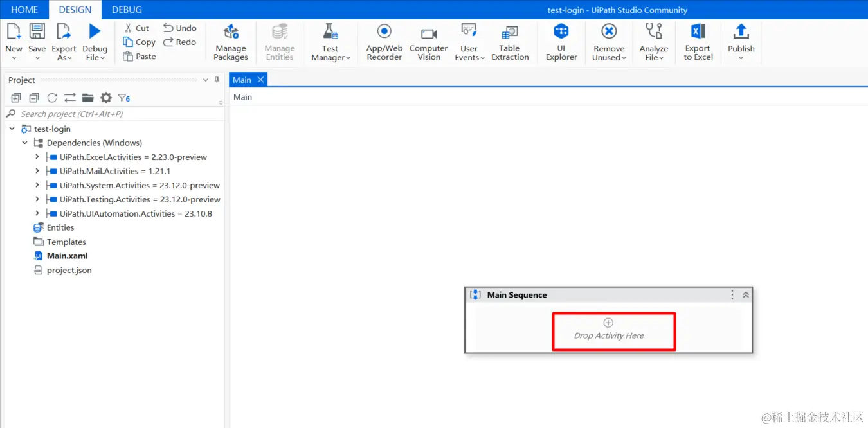The width and height of the screenshot is (868, 428).
Task: Select the Templates folder
Action: [x=66, y=242]
